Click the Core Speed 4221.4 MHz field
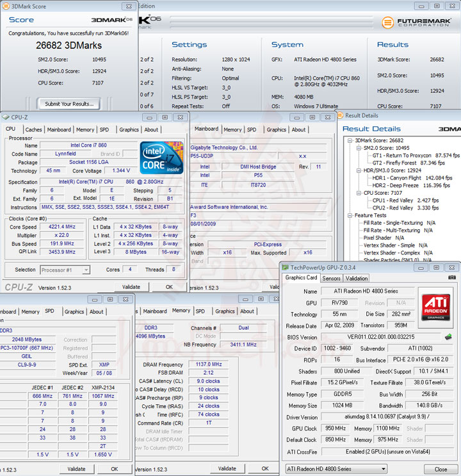 click(62, 227)
